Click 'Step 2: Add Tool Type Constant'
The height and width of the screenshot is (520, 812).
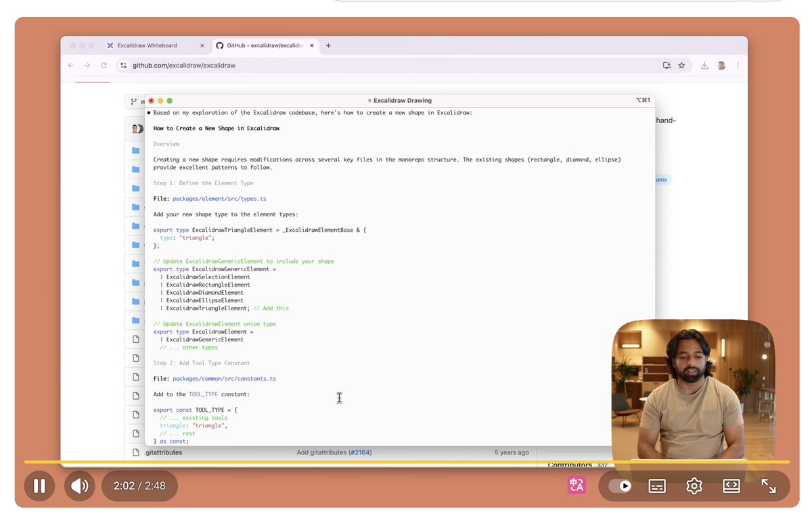click(202, 363)
